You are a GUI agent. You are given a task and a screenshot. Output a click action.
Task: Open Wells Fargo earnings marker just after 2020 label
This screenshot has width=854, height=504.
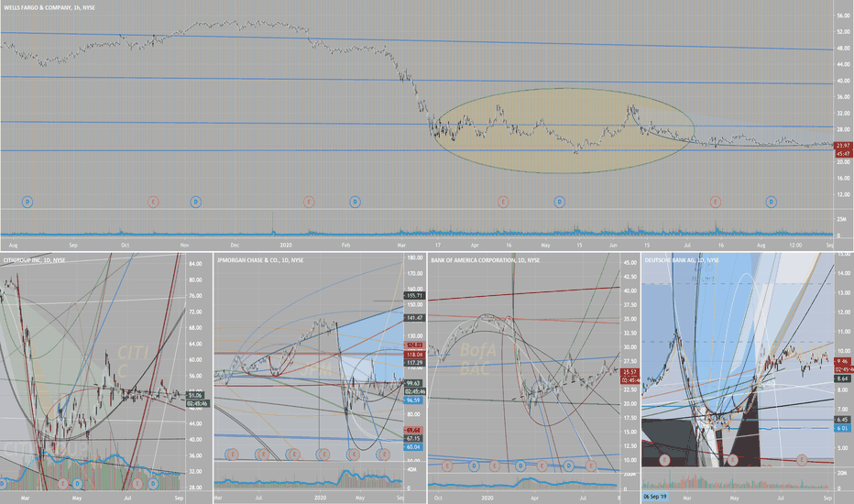[x=309, y=203]
